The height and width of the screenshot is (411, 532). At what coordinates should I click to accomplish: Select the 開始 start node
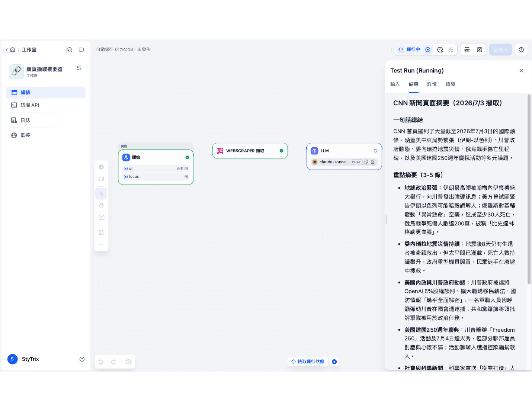point(156,167)
